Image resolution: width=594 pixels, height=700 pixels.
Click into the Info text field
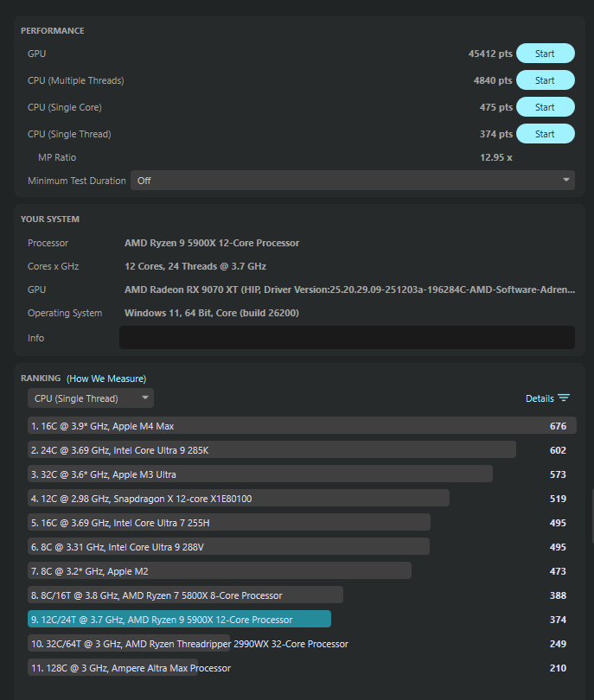(x=347, y=338)
